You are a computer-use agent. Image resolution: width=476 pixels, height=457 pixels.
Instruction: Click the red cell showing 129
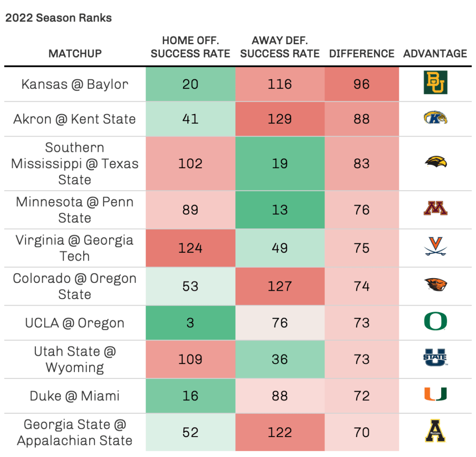(280, 119)
